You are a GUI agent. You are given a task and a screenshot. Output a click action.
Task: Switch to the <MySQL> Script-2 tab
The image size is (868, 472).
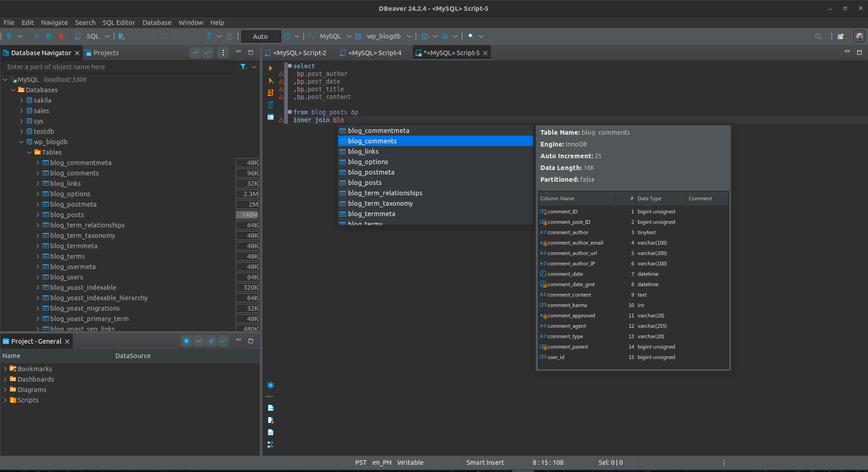(x=296, y=52)
